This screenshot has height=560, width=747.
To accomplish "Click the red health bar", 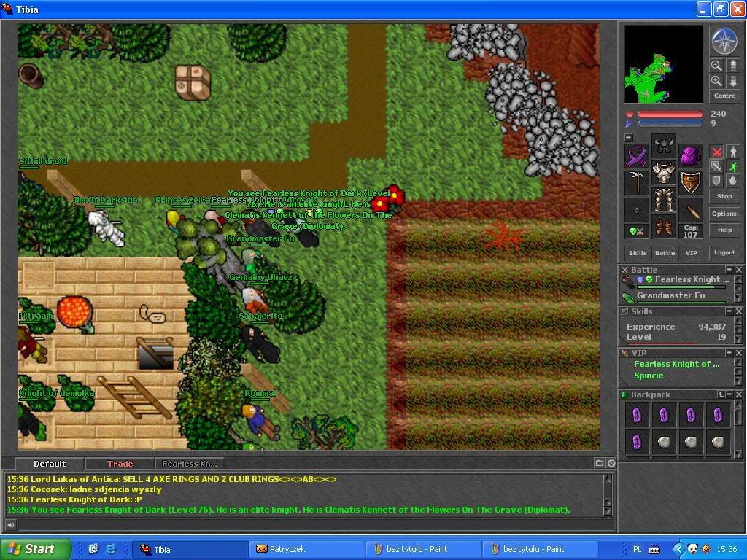I will 670,114.
